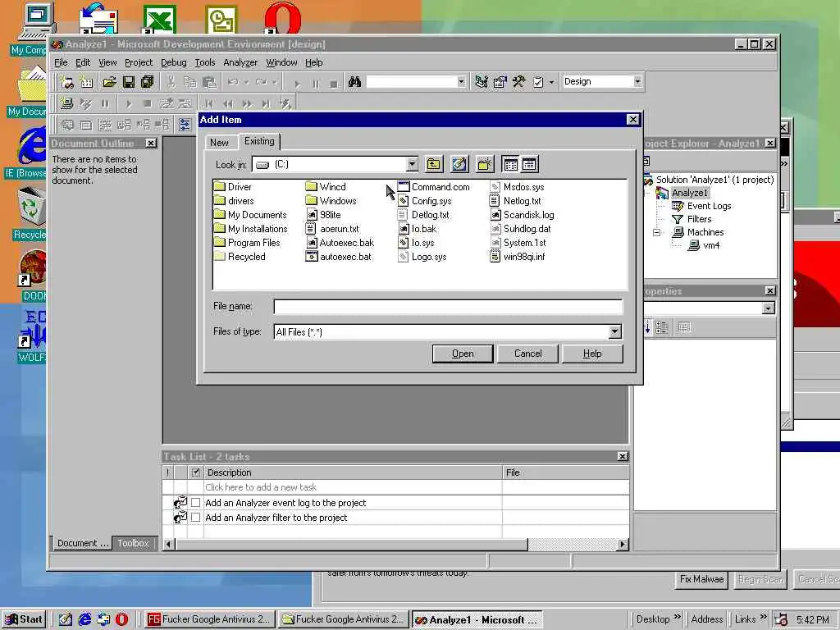Click the Task List checkbox column header
The image size is (840, 630).
[195, 472]
